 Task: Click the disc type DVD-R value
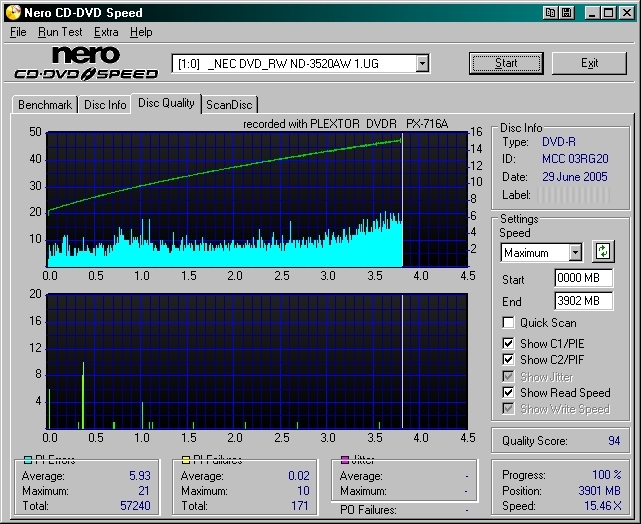click(x=558, y=142)
